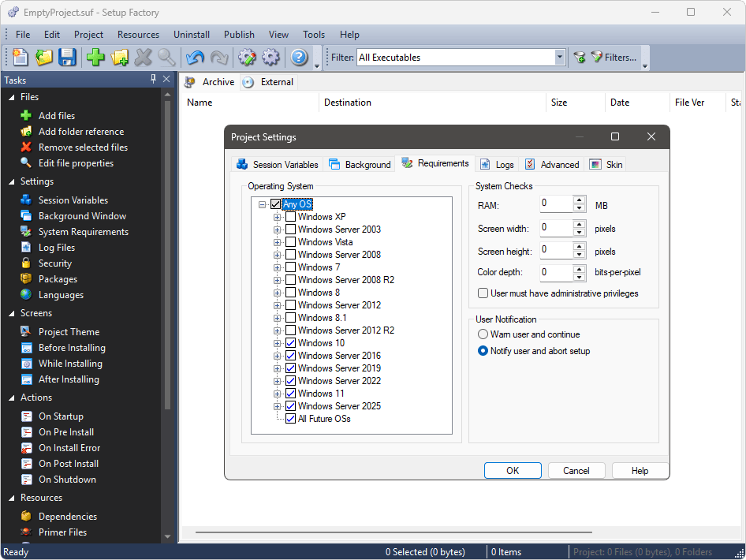The height and width of the screenshot is (560, 746).
Task: Click Cancel in Project Settings
Action: point(576,471)
